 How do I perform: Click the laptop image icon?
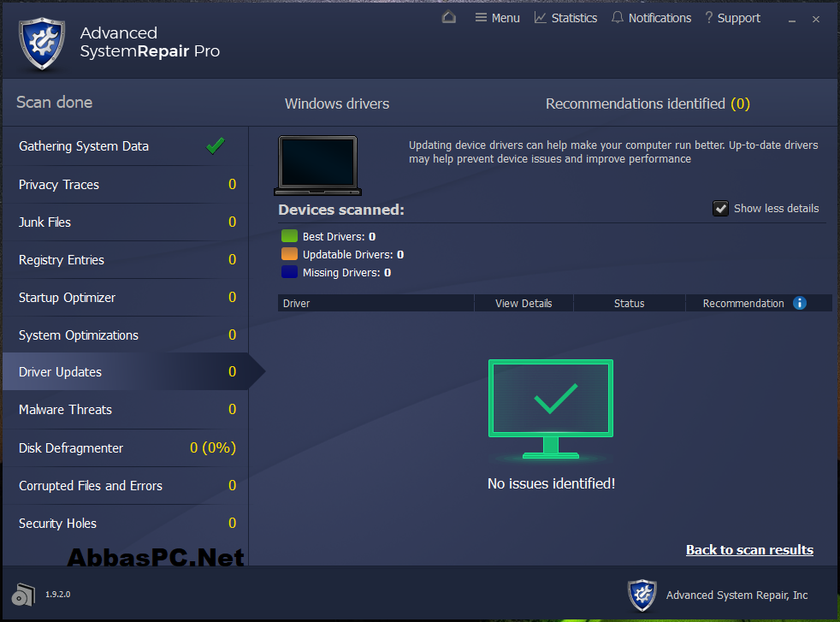pos(317,165)
